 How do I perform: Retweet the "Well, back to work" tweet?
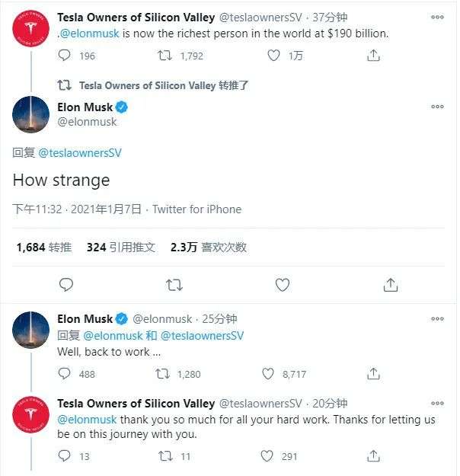(162, 374)
